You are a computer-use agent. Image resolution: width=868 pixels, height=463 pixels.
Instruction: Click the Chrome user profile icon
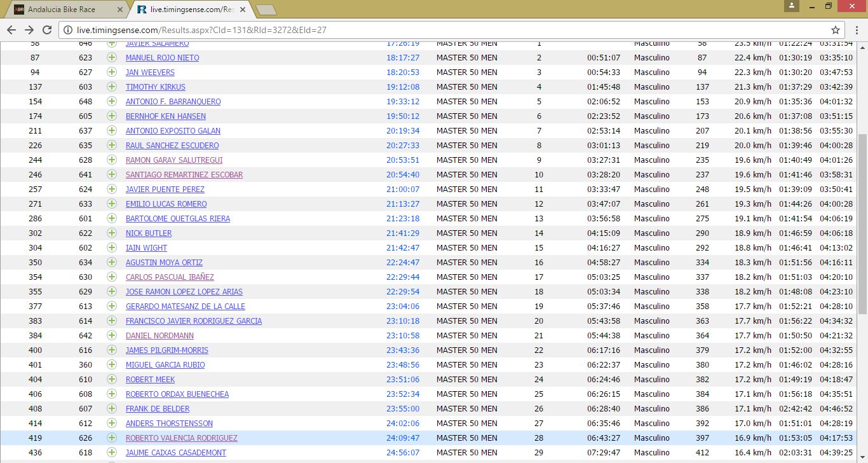tap(791, 6)
